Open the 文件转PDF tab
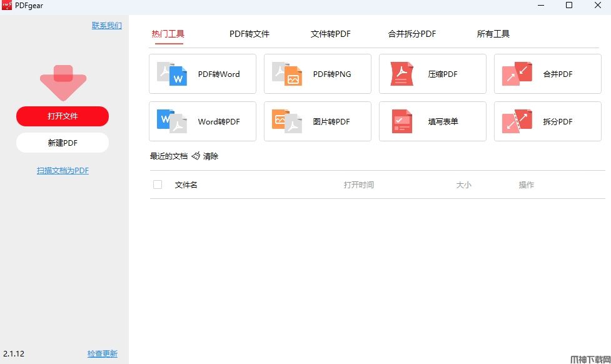The width and height of the screenshot is (611, 364). pyautogui.click(x=330, y=34)
